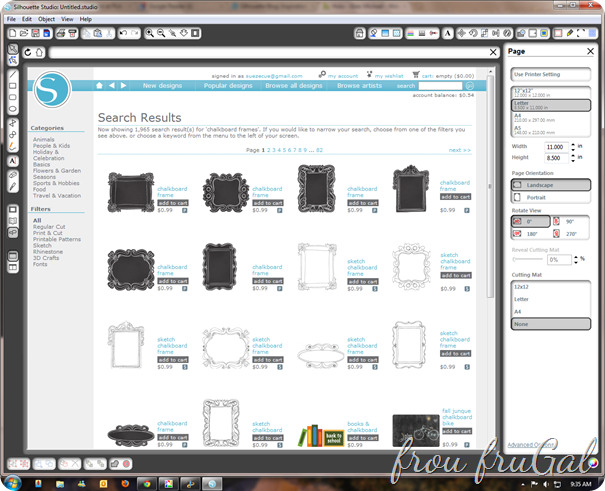
Task: Select the Freehand draw tool
Action: coord(13,146)
